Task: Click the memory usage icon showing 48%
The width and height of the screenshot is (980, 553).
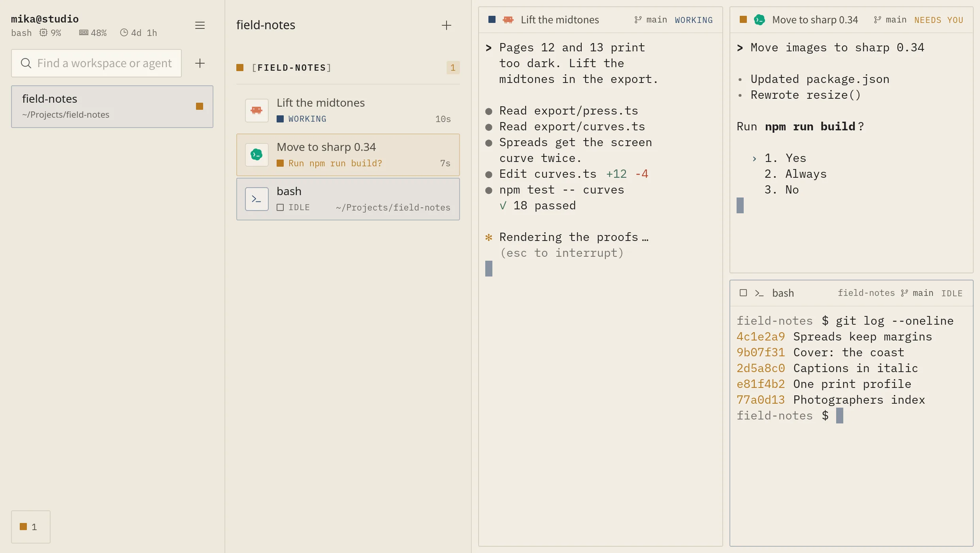Action: click(x=83, y=32)
